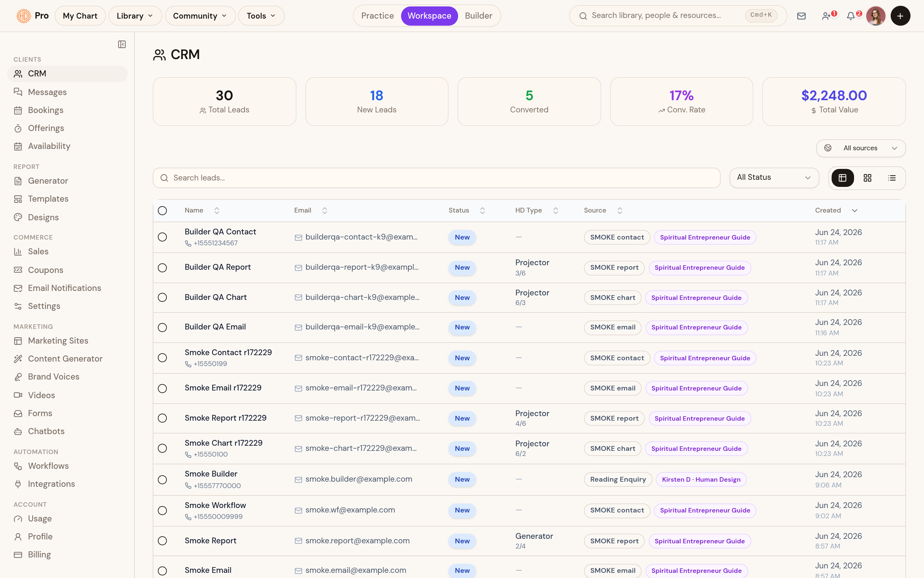Select the Builder QA Report row checkbox
The image size is (924, 578).
(x=162, y=267)
